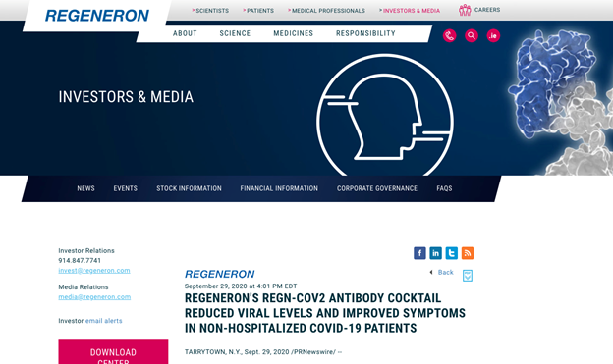The height and width of the screenshot is (364, 613).
Task: Share article on Twitter
Action: pos(452,253)
